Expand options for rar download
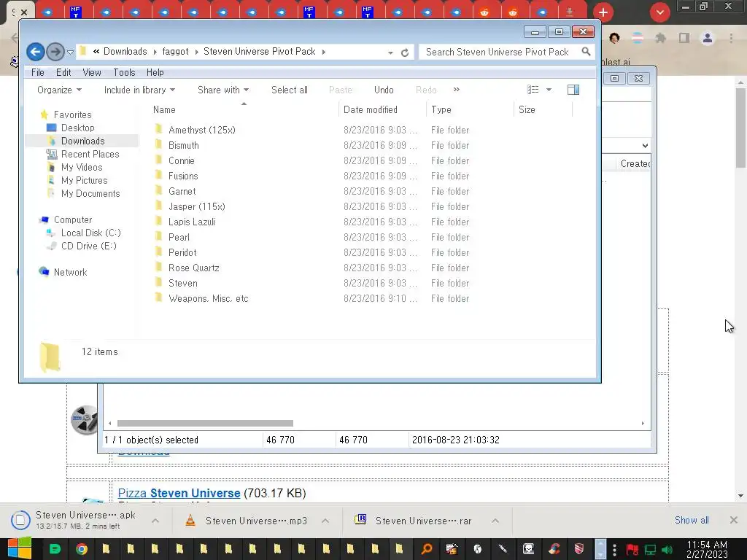 coord(495,521)
